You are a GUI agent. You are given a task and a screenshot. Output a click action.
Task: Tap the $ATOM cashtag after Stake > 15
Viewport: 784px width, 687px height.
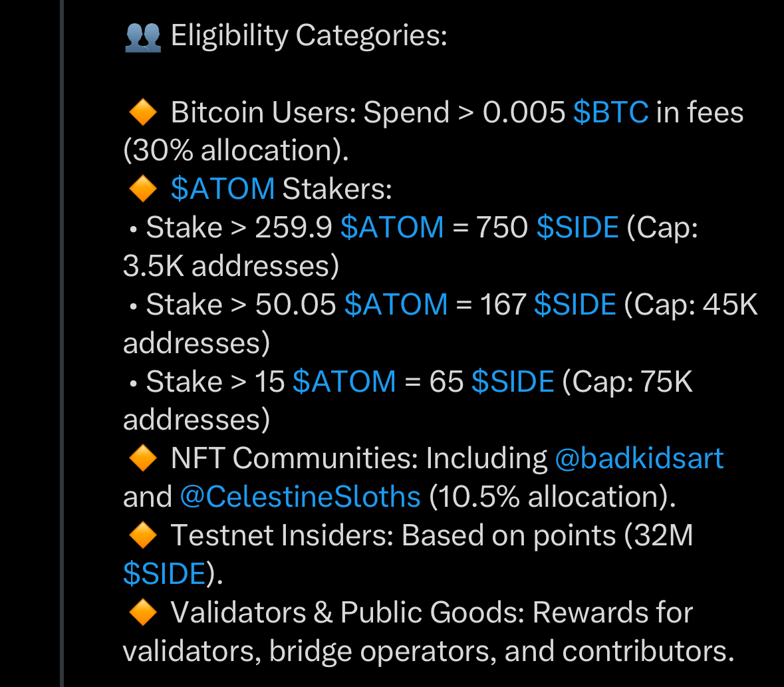point(344,382)
